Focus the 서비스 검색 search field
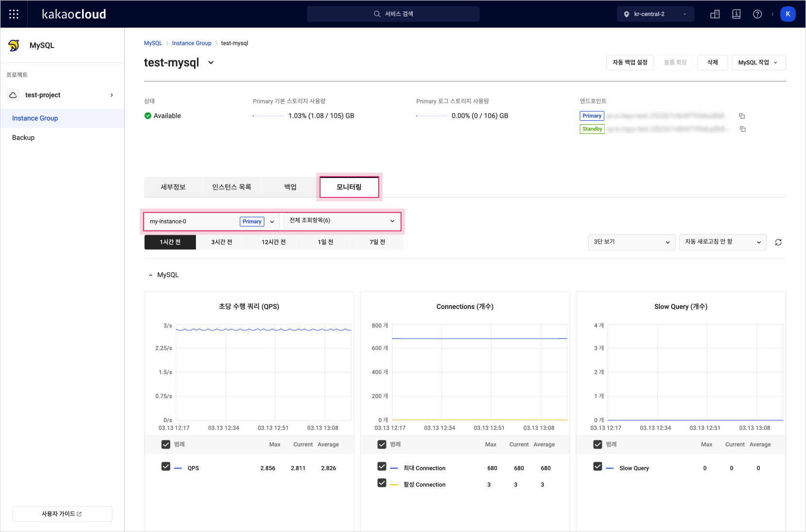 click(x=393, y=14)
